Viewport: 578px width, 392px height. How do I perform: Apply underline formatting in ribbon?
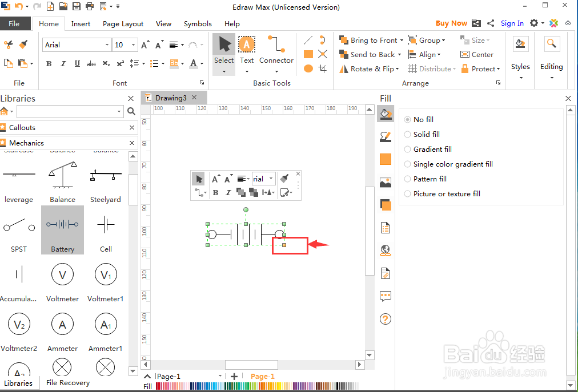[x=77, y=64]
